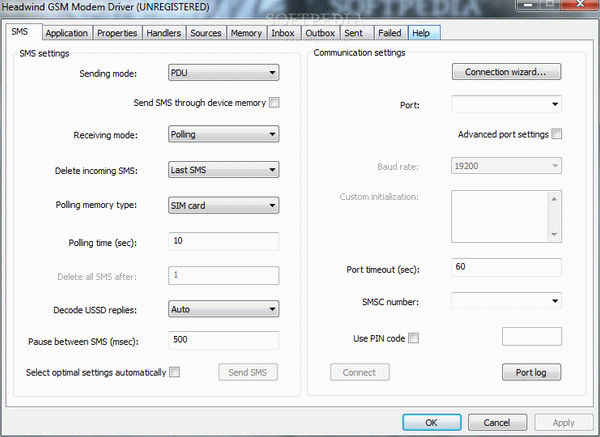600x437 pixels.
Task: Click the PIN code input box
Action: pyautogui.click(x=532, y=336)
